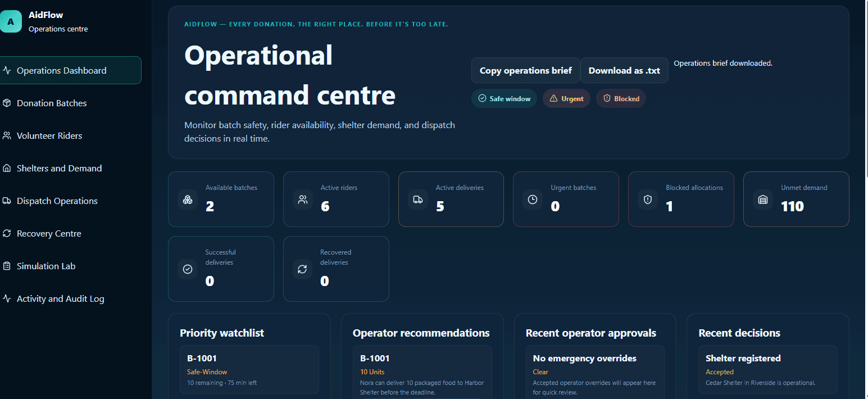868x399 pixels.
Task: Click the Operational command centre title
Action: [290, 75]
